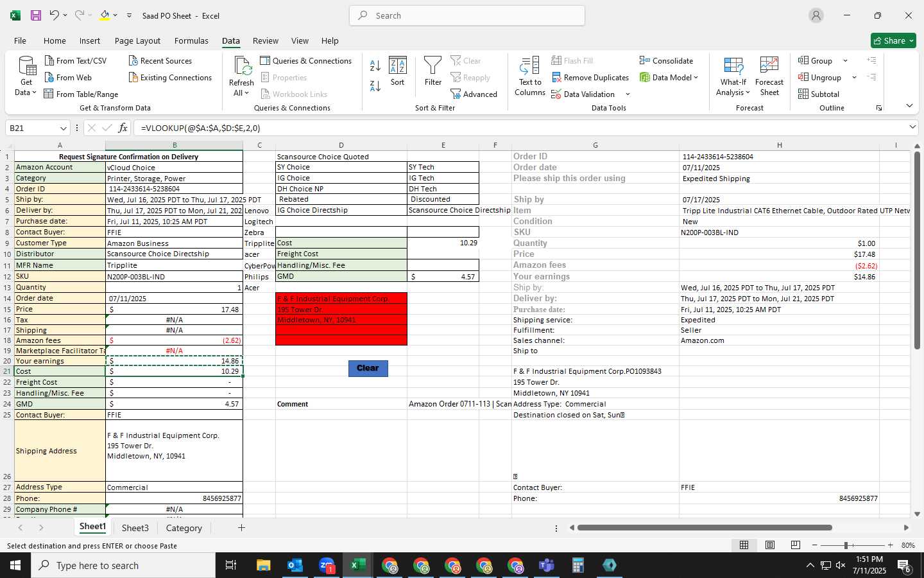This screenshot has width=924, height=578.
Task: Import From Table/Range
Action: pos(81,94)
